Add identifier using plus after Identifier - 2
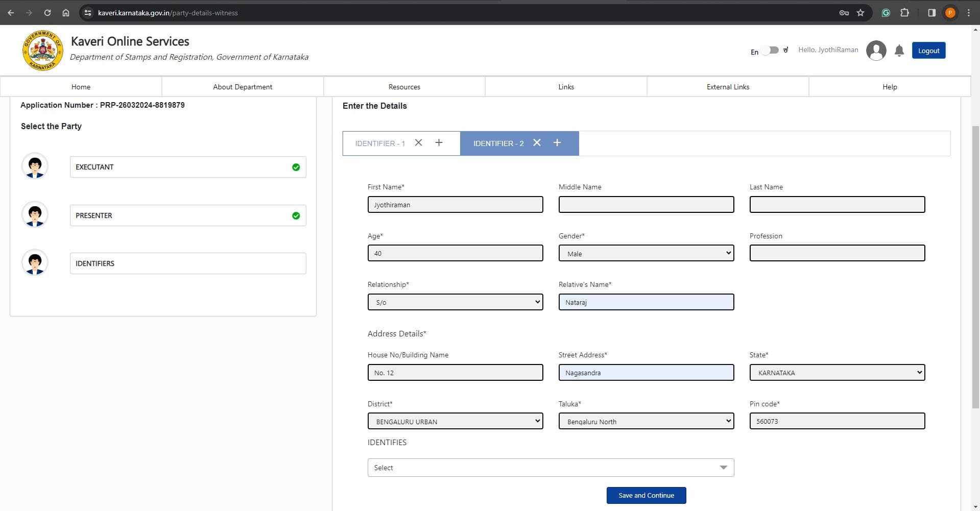Viewport: 980px width, 511px height. [557, 143]
